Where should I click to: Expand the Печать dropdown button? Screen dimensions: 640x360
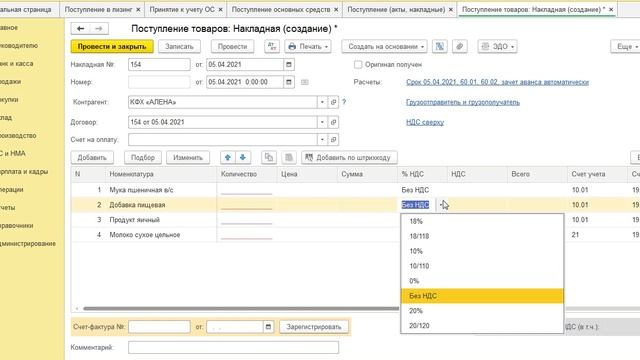click(308, 47)
